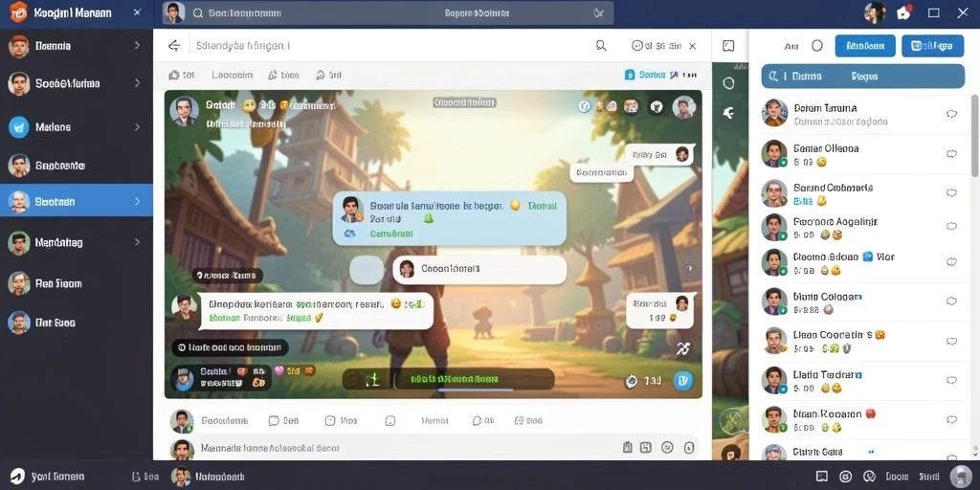Click reply icon on the third contact row
This screenshot has width=980, height=490.
(x=951, y=192)
